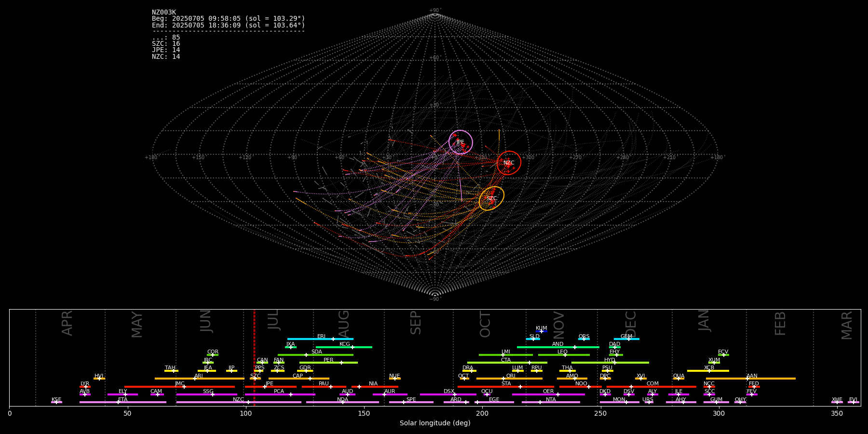Select the AAN shower bar in timeline

pos(751,379)
